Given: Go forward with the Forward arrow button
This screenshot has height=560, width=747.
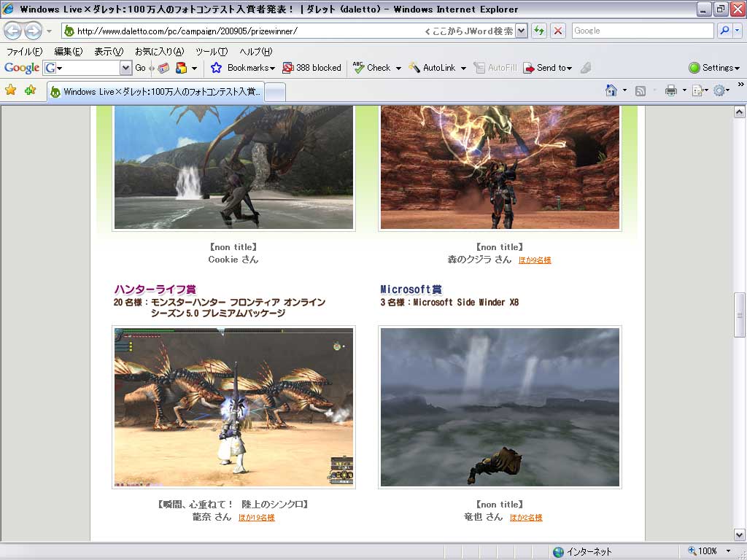Looking at the screenshot, I should coord(33,31).
